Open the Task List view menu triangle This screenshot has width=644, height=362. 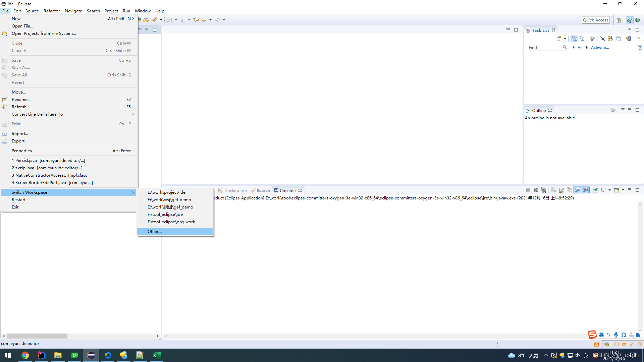638,38
